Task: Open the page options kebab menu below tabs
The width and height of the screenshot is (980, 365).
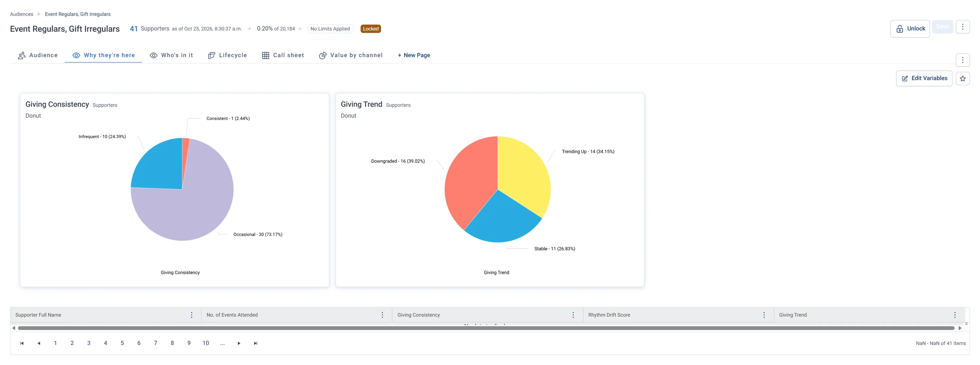Action: (x=963, y=60)
